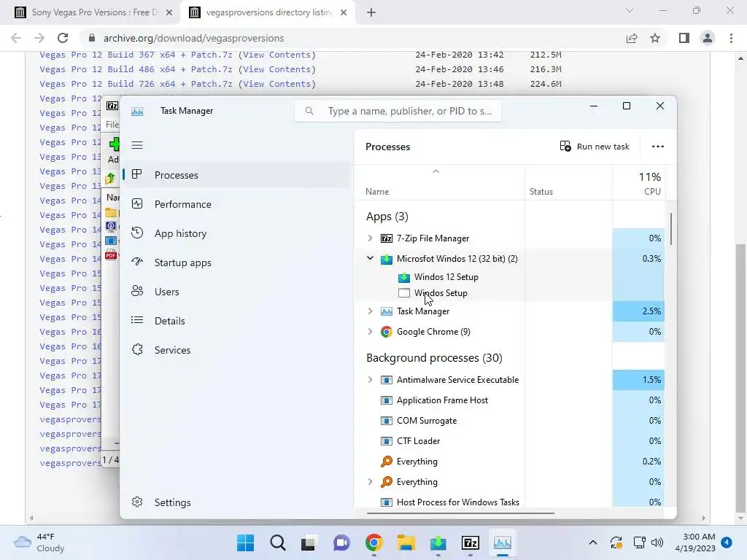
Task: Sort processes by the Name column
Action: point(377,192)
